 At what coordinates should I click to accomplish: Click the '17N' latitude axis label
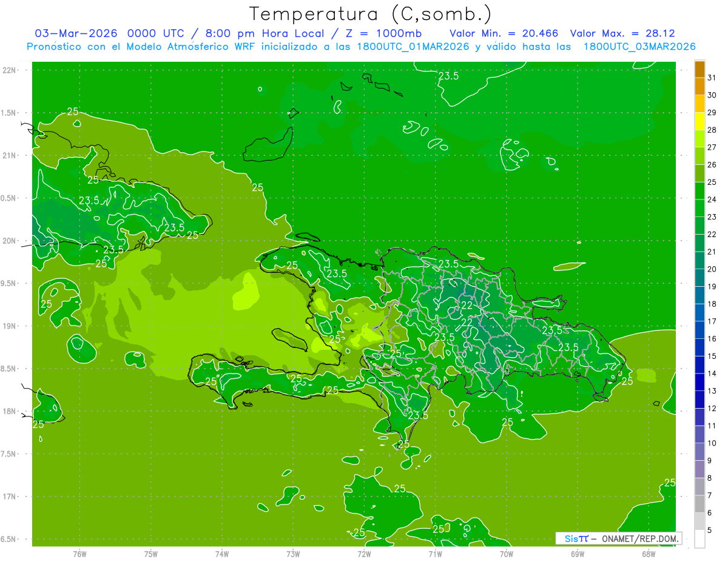pos(10,497)
